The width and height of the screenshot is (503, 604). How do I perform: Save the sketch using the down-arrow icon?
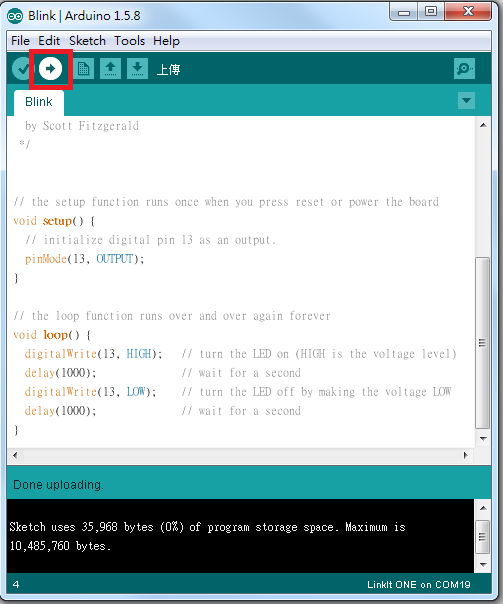[137, 69]
